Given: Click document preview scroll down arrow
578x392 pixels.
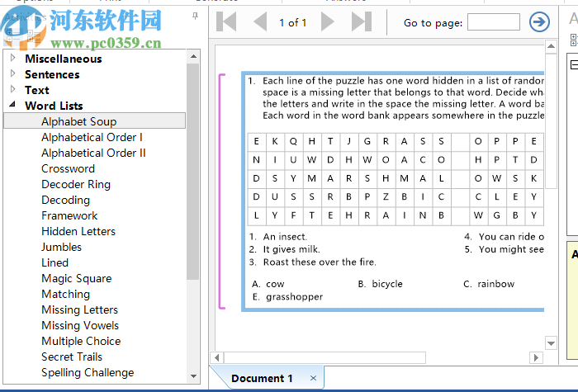Looking at the screenshot, I should 551,343.
